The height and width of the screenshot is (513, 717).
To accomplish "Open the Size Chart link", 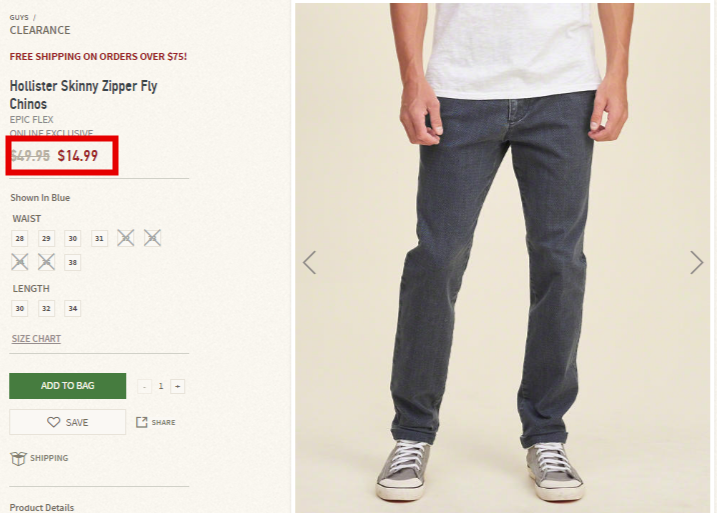I will [36, 339].
